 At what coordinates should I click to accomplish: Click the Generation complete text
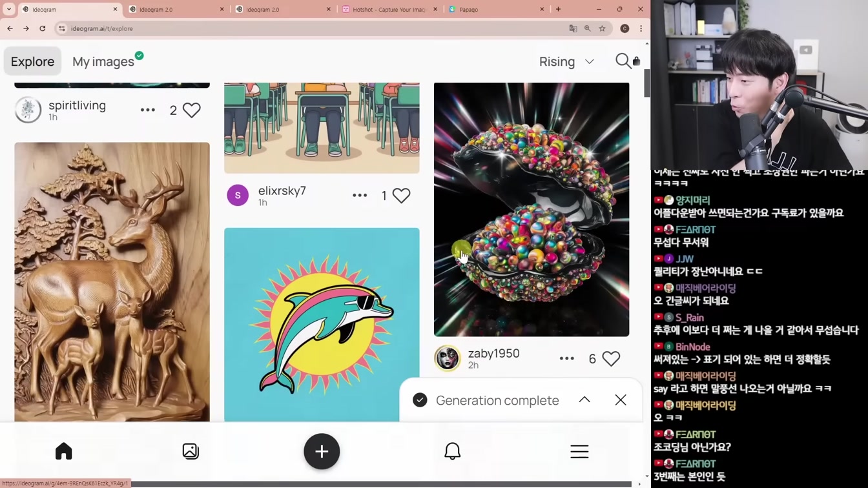(x=497, y=400)
